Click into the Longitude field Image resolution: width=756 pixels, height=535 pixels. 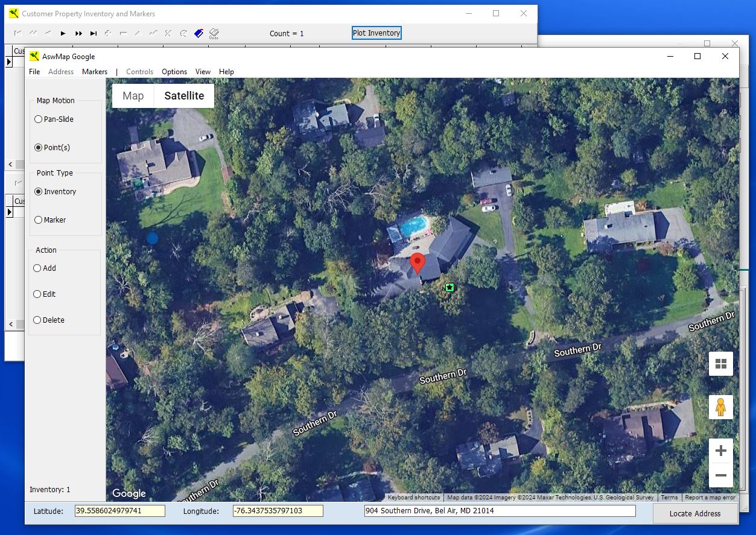click(x=278, y=511)
